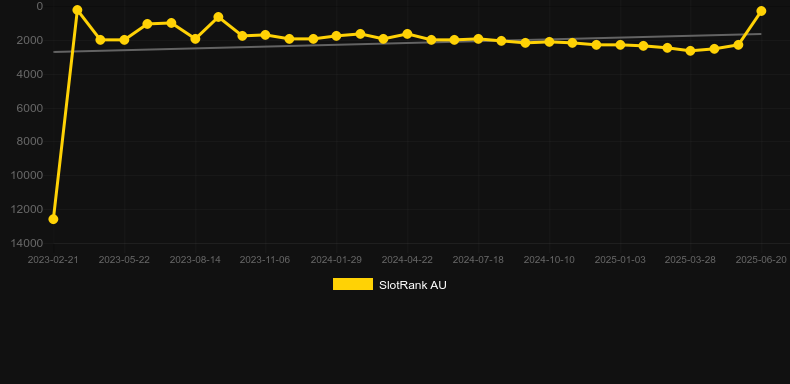Click the 4000 y-axis label
This screenshot has width=790, height=384.
[x=31, y=74]
